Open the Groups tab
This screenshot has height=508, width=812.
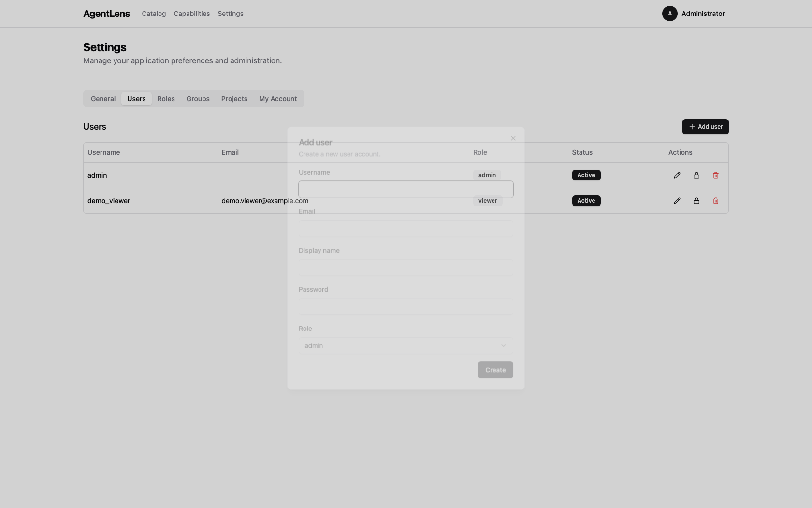tap(198, 99)
